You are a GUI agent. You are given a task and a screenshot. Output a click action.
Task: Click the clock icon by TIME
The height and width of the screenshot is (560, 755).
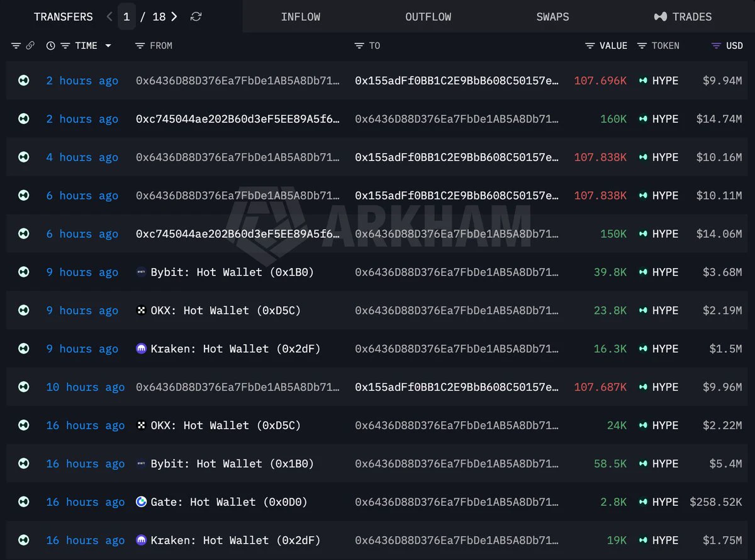[x=50, y=45]
